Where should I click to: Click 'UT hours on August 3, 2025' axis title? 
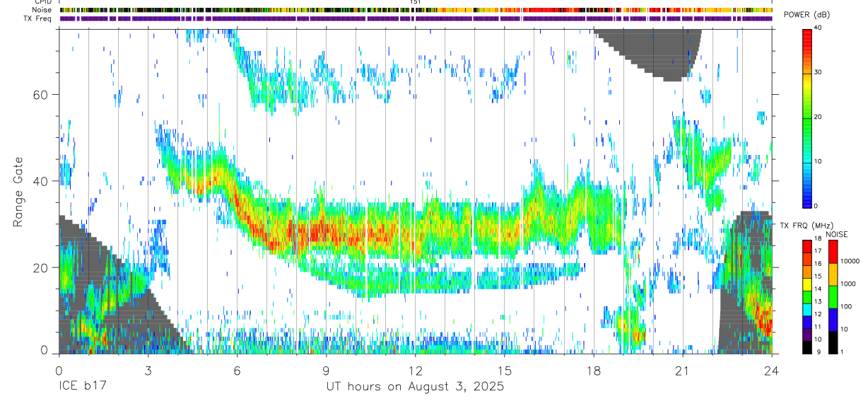point(415,387)
